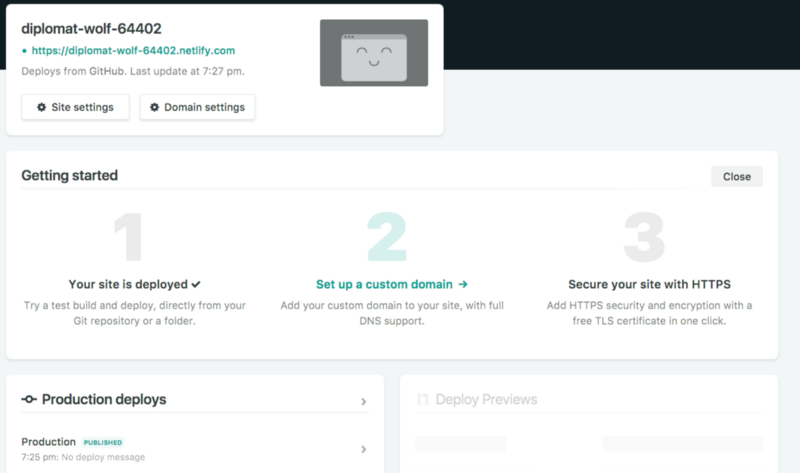Screen dimensions: 800x473
Task: Click the Add your custom domain description text
Action: tap(392, 313)
